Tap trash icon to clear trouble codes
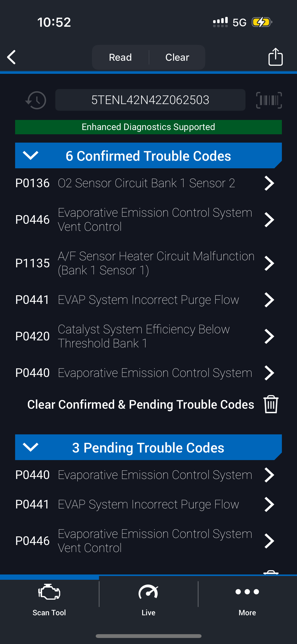This screenshot has height=644, width=297. point(271,404)
